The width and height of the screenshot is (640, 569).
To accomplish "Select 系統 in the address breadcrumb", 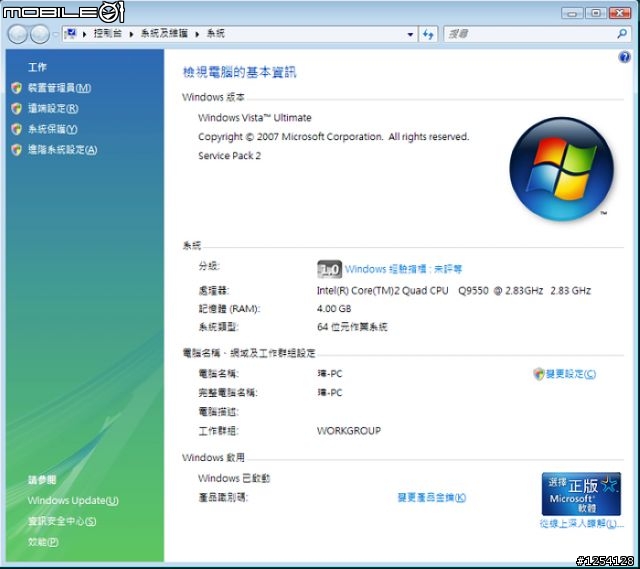I will point(216,33).
